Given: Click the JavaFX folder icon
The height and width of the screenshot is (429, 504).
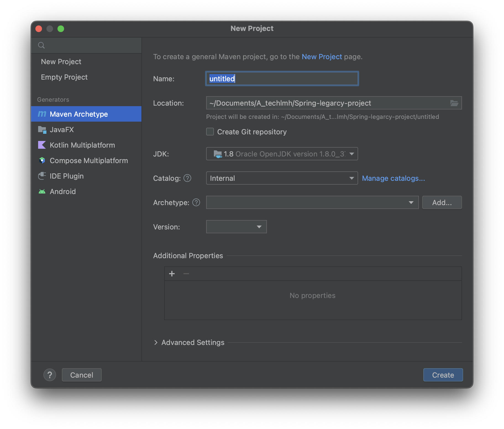Looking at the screenshot, I should (x=42, y=130).
